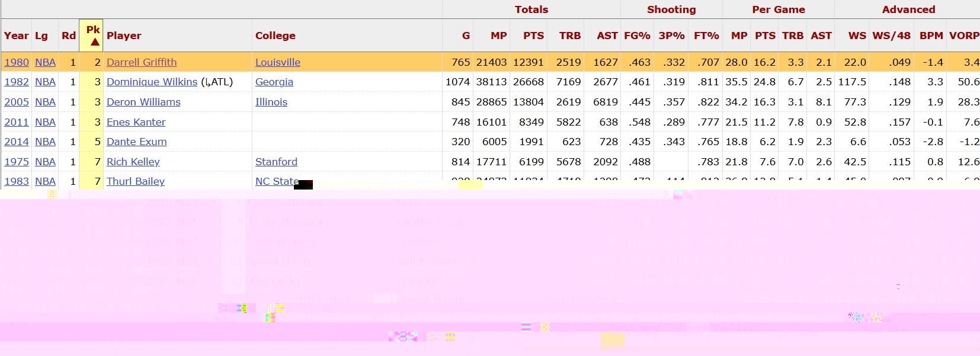Sort by the VORP column header
980x356 pixels.
tap(963, 36)
